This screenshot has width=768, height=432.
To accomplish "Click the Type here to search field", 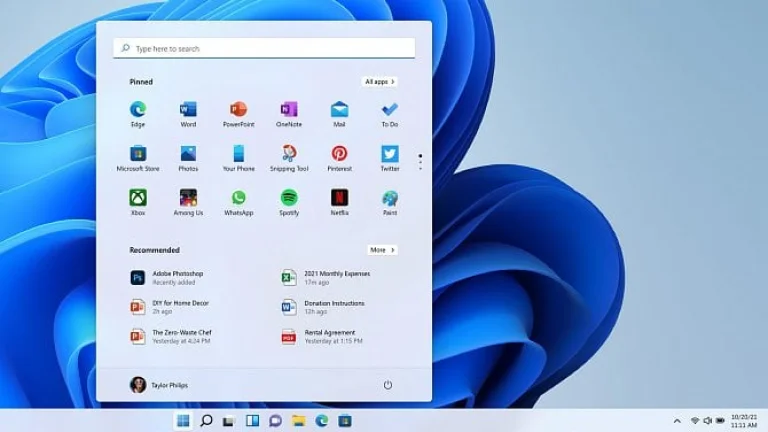I will click(x=264, y=48).
